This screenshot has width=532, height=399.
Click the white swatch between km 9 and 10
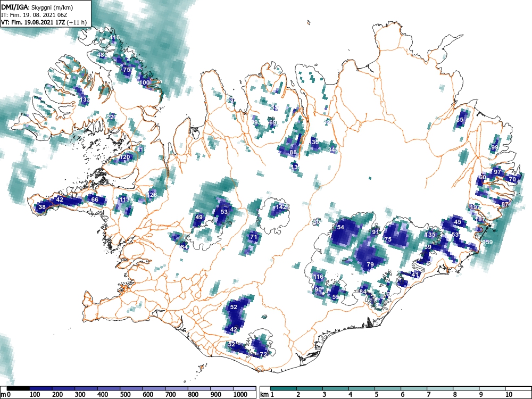coord(492,388)
